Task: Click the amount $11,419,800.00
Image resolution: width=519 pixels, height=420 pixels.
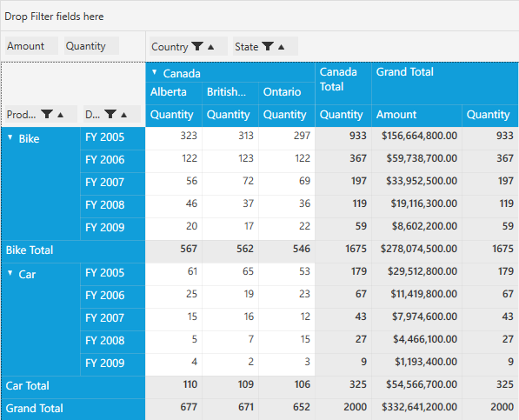Action: 416,297
